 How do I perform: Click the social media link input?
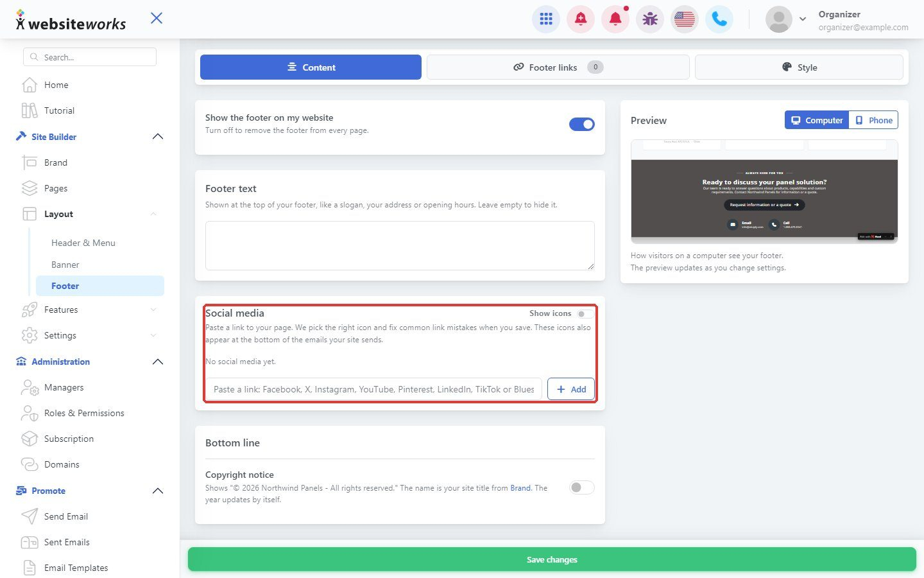(x=374, y=389)
